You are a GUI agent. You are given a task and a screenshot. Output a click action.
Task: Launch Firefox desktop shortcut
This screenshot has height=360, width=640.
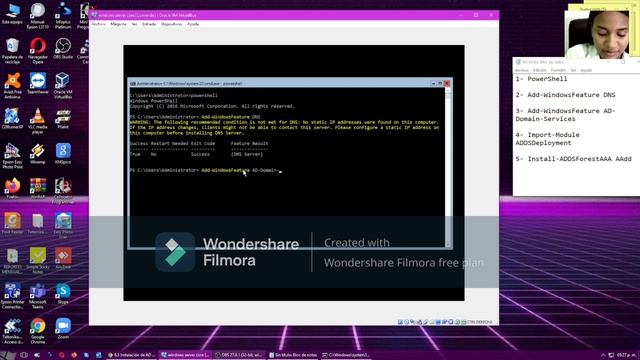[12, 188]
